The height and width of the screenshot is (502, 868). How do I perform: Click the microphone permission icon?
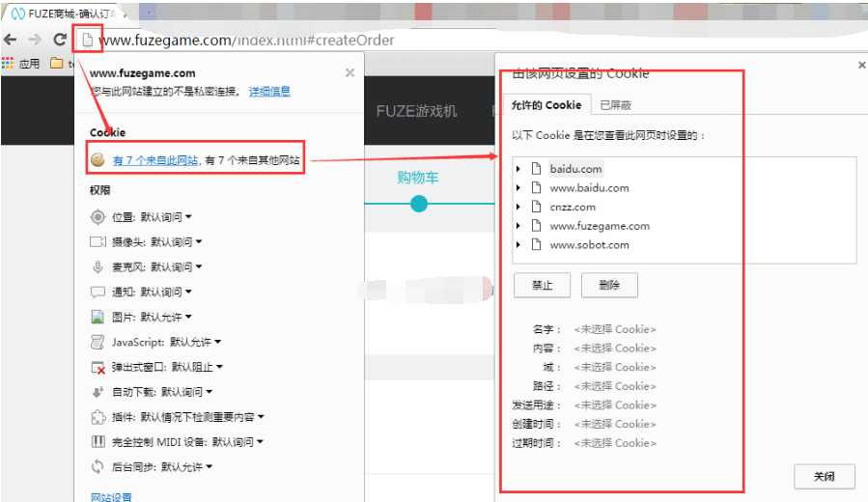click(98, 266)
